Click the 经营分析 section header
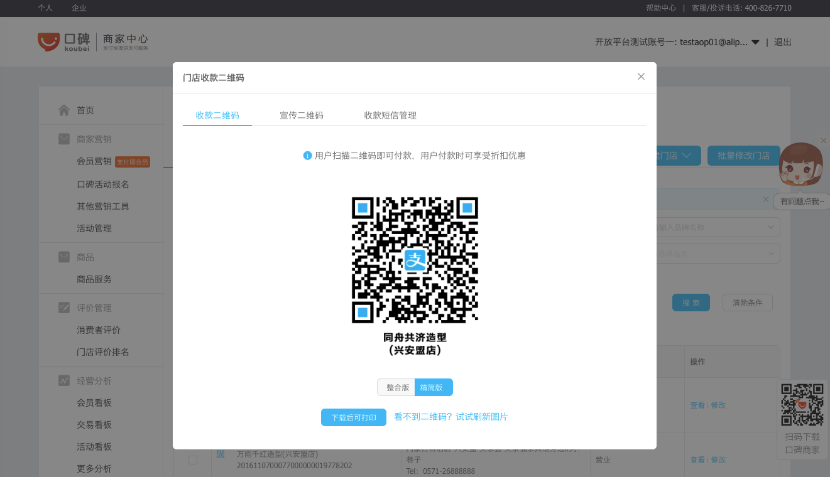Image resolution: width=830 pixels, height=477 pixels. point(94,381)
